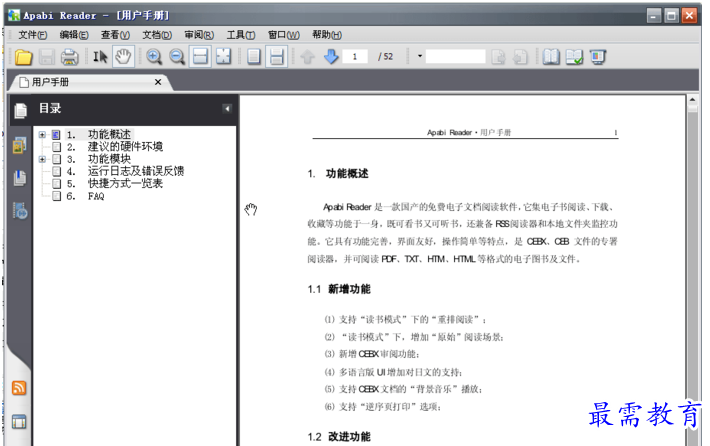Screen dimensions: 710x446
Task: Open the annotations list sidebar icon
Action: 20,211
